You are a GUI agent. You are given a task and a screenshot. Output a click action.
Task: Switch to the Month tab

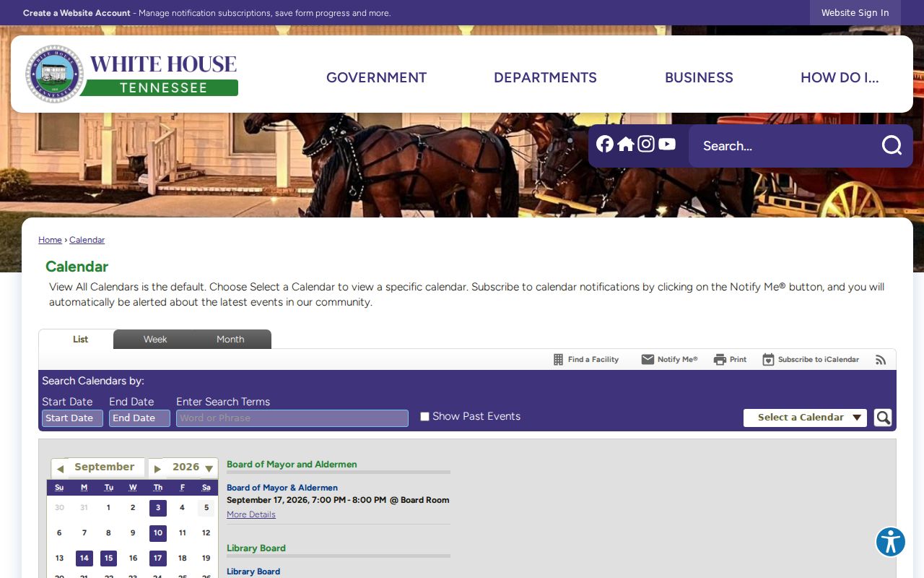230,339
